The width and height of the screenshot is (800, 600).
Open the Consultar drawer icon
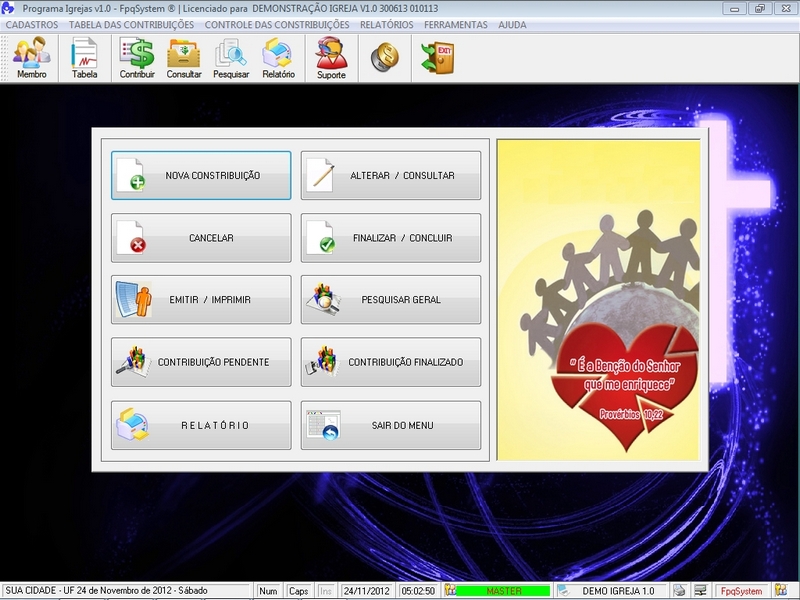coord(184,58)
